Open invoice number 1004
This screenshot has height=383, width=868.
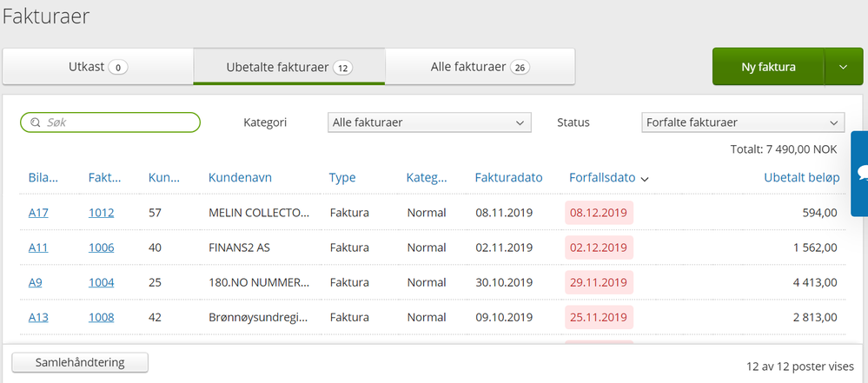coord(102,282)
